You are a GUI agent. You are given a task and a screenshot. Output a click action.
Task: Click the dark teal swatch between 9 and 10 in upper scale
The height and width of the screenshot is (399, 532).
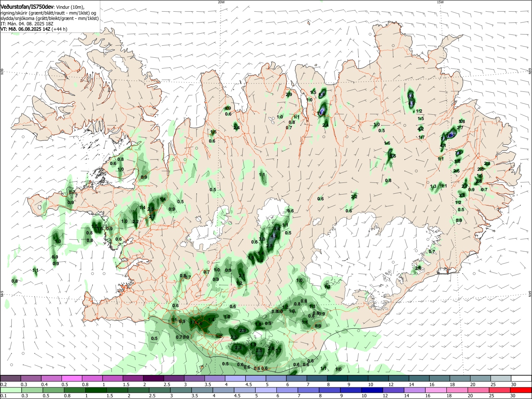357,379
